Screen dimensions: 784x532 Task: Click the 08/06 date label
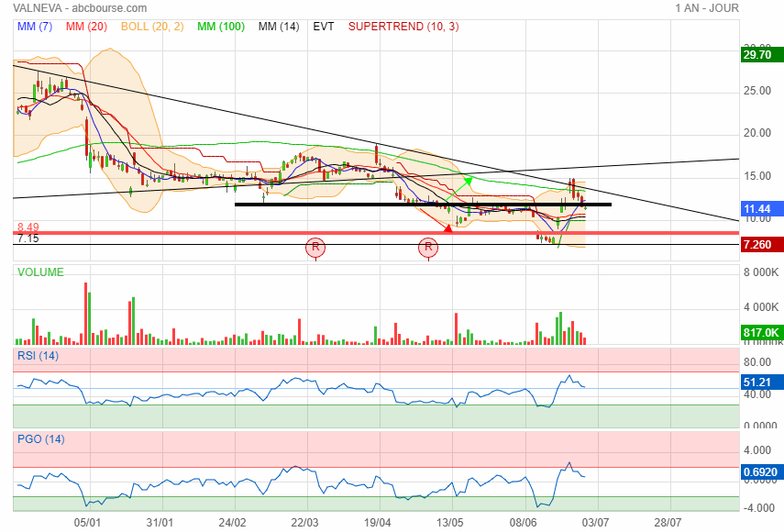pos(523,523)
